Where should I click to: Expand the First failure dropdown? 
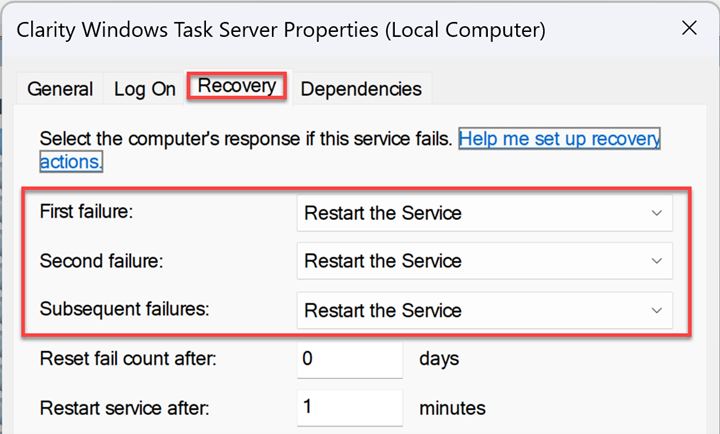click(484, 213)
